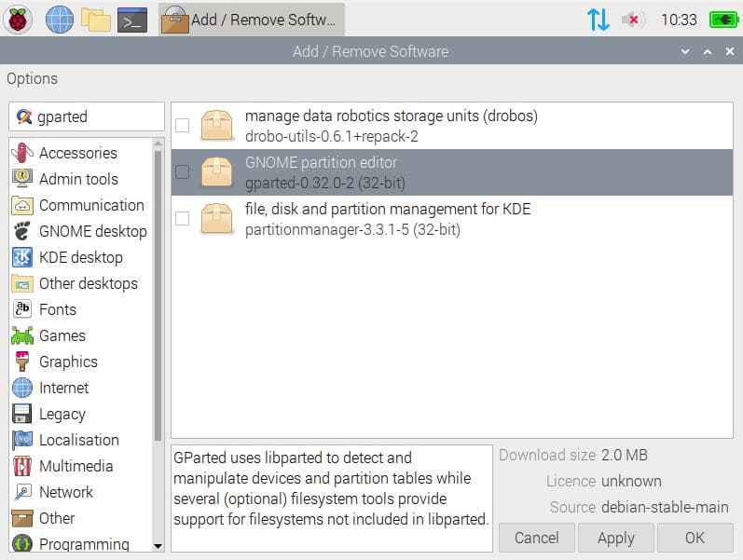Select the Admin tools category
Screen dimensions: 743x560
coord(78,179)
